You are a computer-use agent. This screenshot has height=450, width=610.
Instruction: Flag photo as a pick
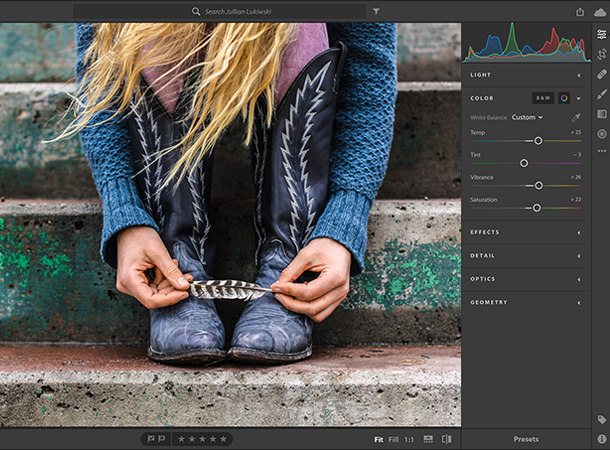tap(151, 439)
